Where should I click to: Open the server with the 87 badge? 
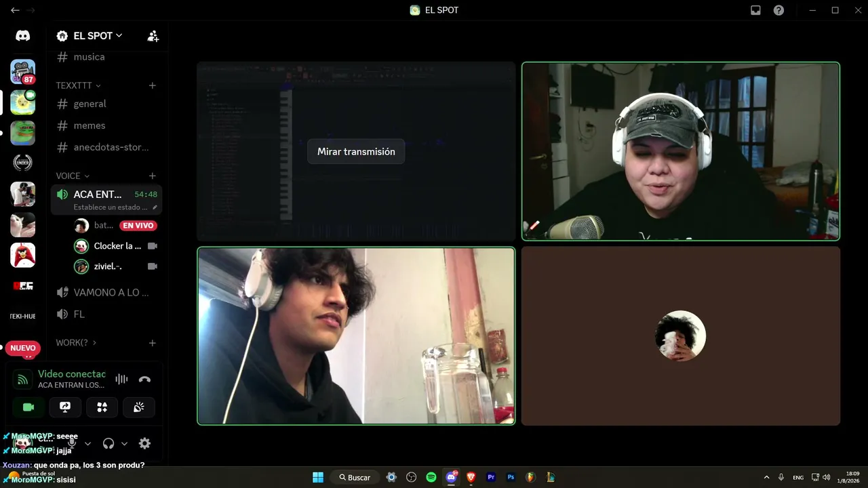(23, 72)
